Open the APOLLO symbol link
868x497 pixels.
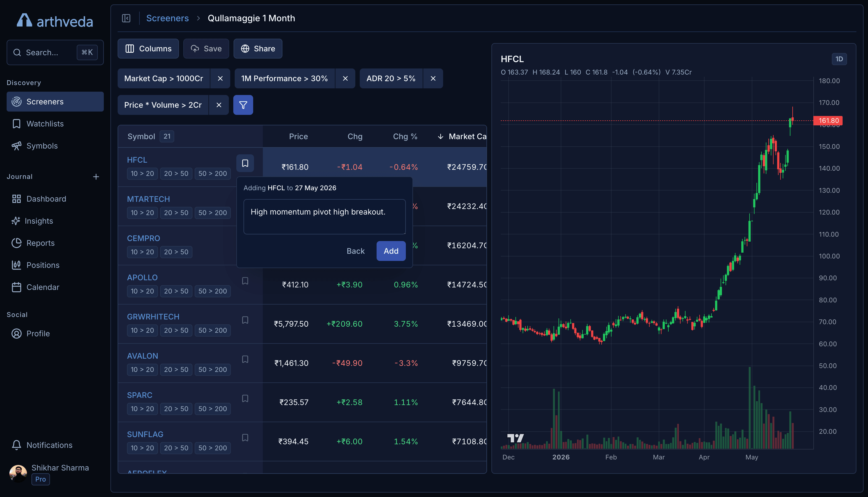click(x=142, y=277)
